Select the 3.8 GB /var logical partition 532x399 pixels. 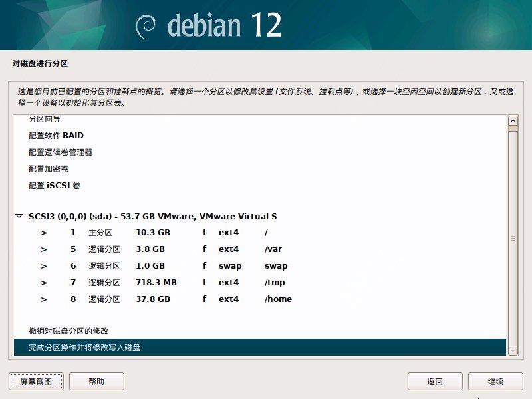click(153, 249)
